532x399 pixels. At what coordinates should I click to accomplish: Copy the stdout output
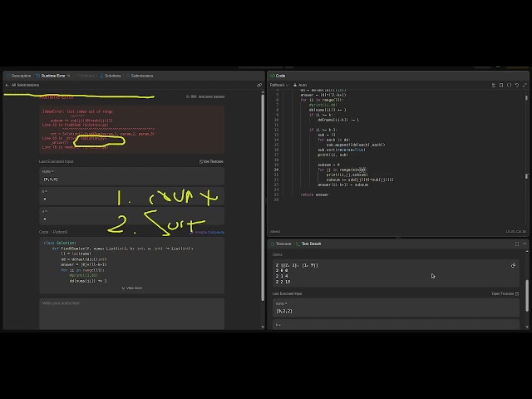tap(514, 266)
